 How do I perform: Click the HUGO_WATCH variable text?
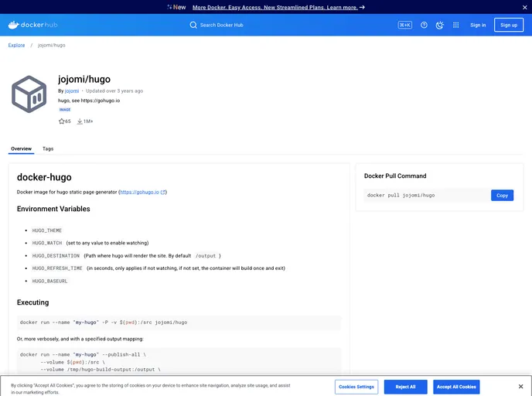(x=47, y=243)
